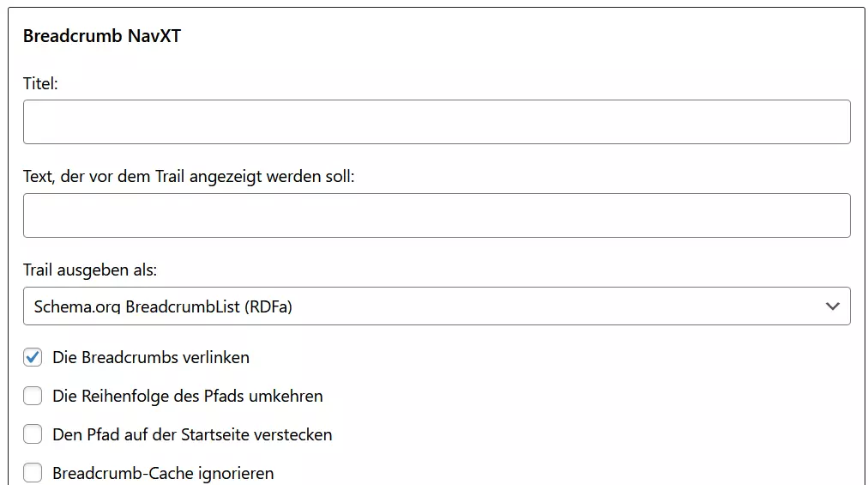Click the Titel input field

pyautogui.click(x=437, y=122)
